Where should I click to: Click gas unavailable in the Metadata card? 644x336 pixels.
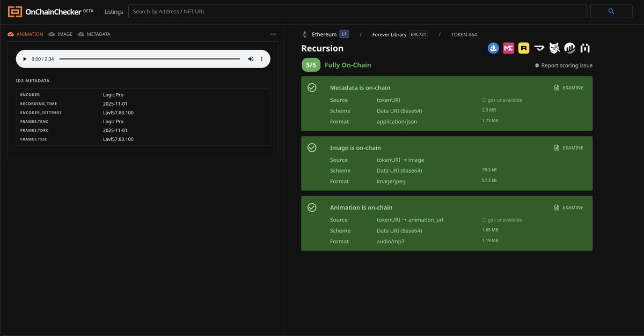tap(502, 100)
